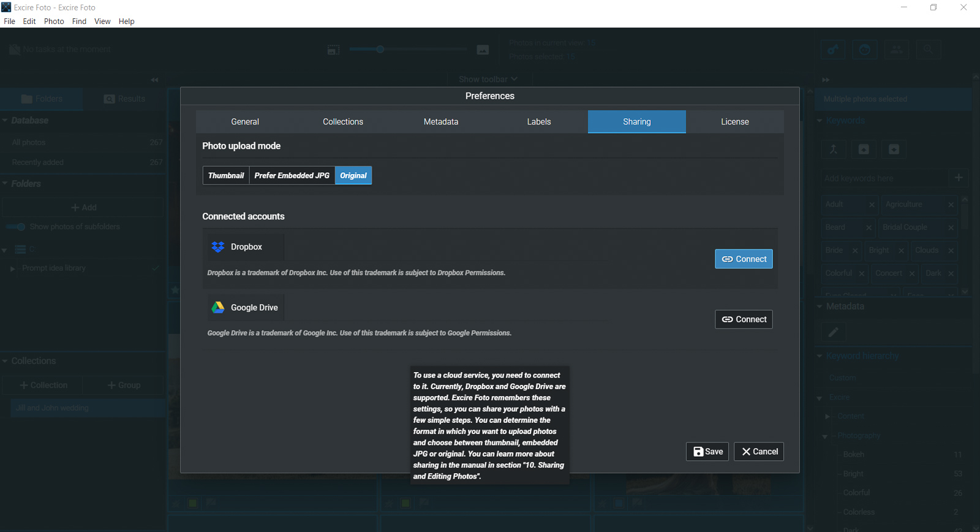
Task: Open the find faces icon
Action: (865, 50)
